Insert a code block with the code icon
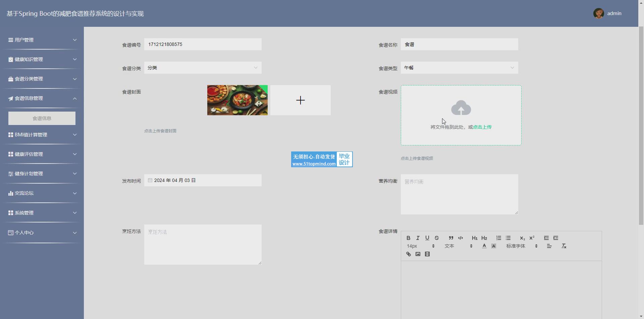644x319 pixels. pyautogui.click(x=461, y=238)
